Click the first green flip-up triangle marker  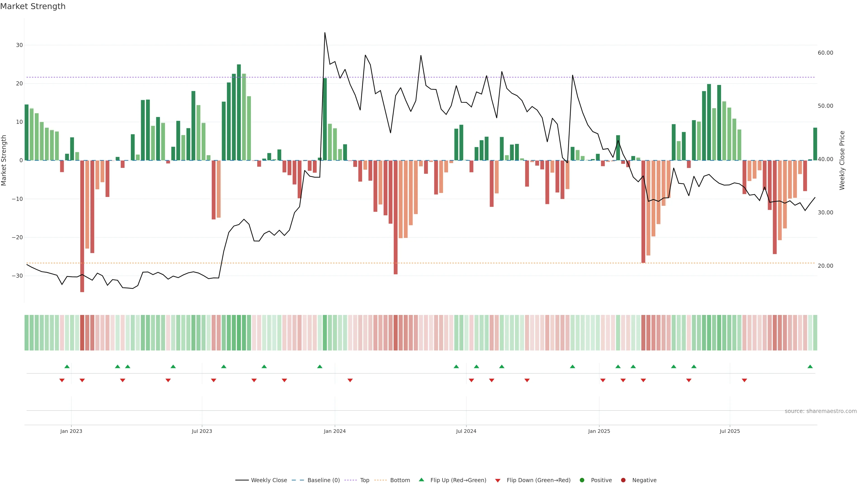click(x=67, y=366)
